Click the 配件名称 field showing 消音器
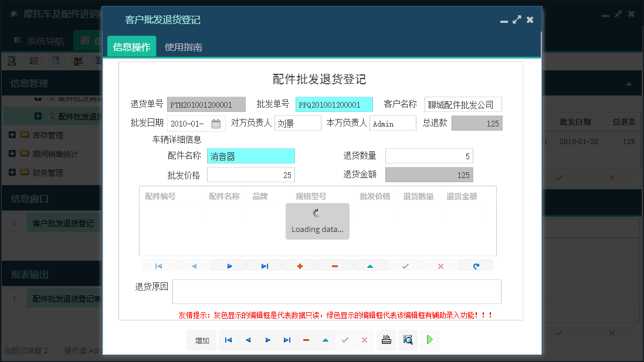 [x=251, y=156]
